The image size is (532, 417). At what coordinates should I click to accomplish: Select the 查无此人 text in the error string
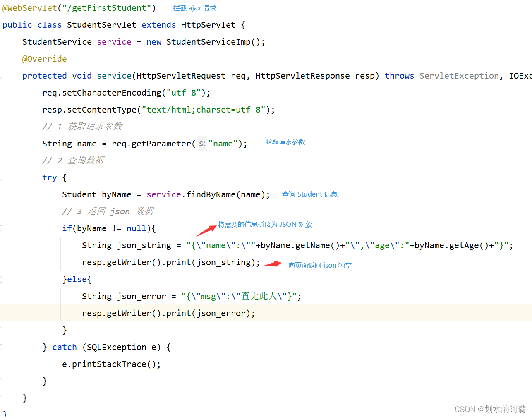pyautogui.click(x=259, y=296)
